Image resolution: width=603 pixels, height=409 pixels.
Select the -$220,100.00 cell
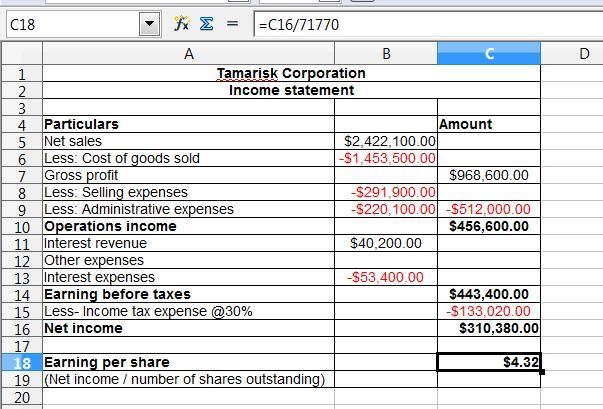[386, 209]
